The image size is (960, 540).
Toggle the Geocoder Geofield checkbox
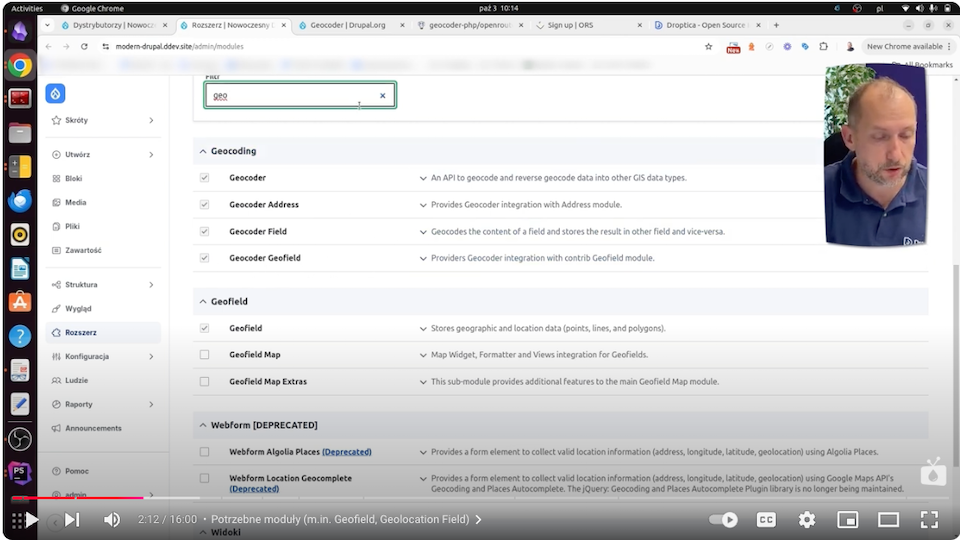point(204,258)
